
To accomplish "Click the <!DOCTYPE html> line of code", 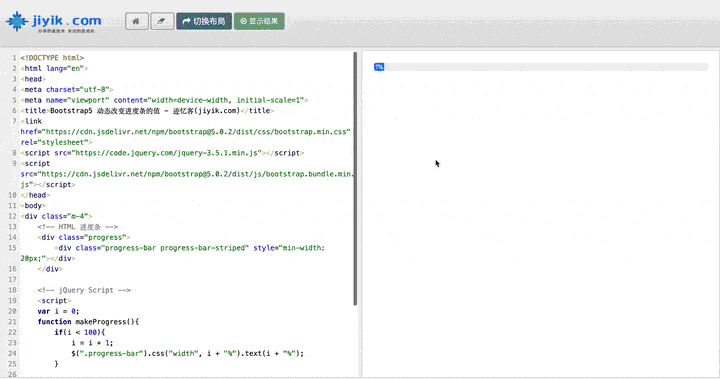I will coord(52,58).
